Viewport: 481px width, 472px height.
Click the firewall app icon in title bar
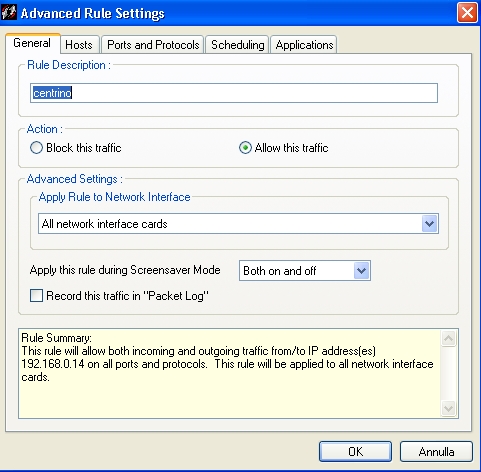(x=9, y=13)
